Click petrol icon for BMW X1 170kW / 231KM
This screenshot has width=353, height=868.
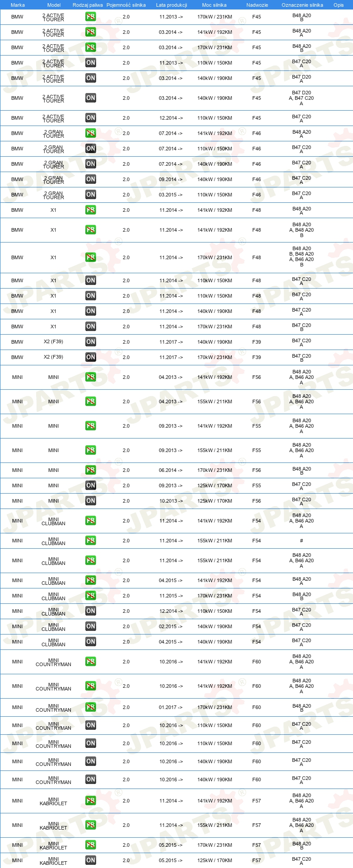coord(91,257)
